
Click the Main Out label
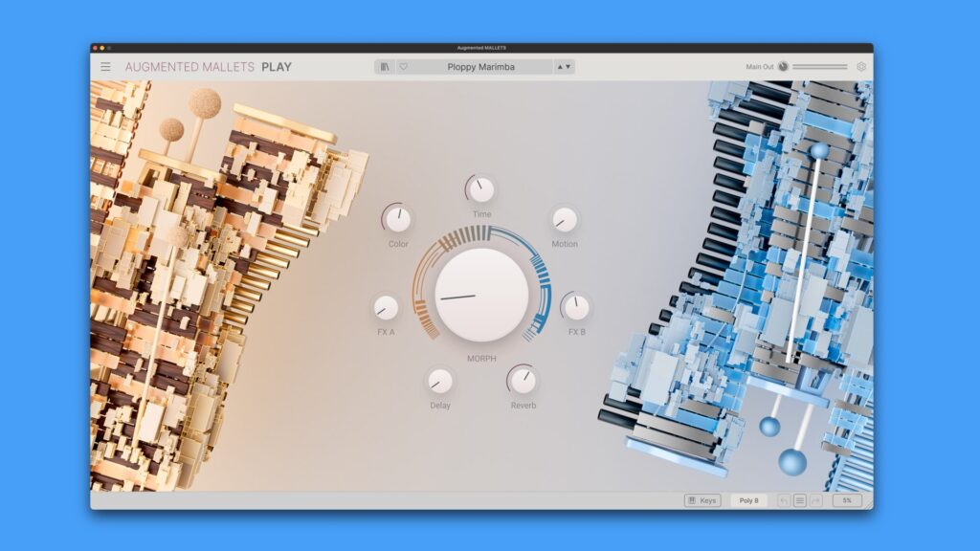(759, 67)
